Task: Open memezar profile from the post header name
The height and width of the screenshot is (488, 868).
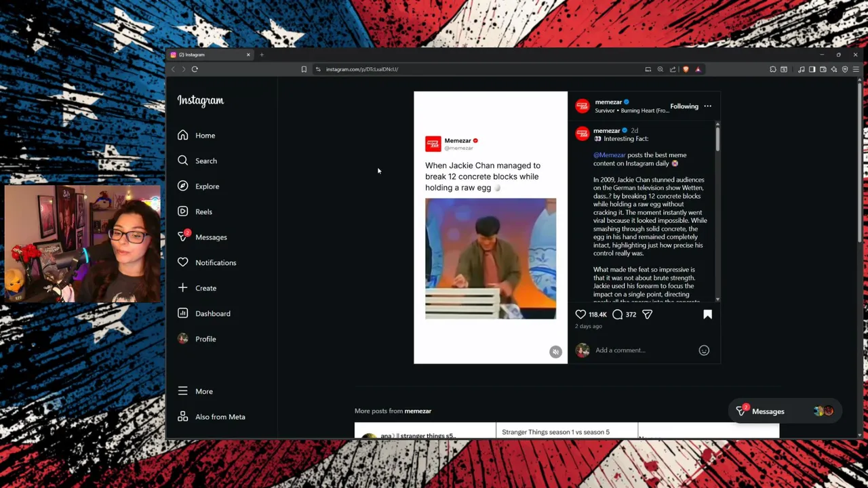Action: pyautogui.click(x=608, y=102)
